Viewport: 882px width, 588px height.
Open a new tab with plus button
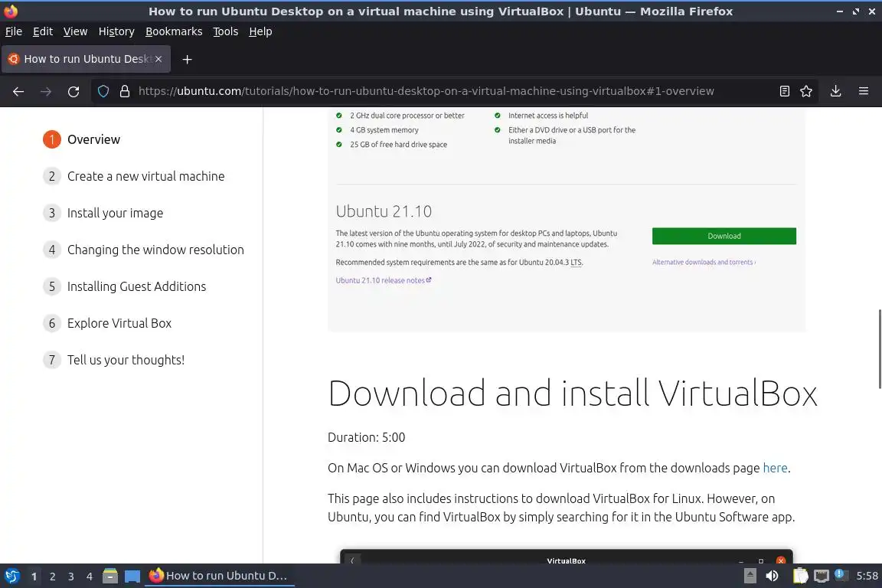pyautogui.click(x=188, y=59)
